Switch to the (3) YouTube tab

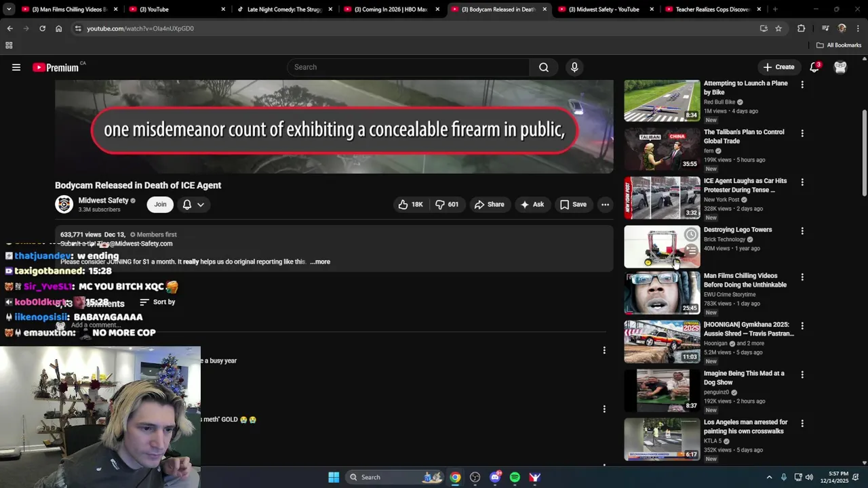(178, 9)
